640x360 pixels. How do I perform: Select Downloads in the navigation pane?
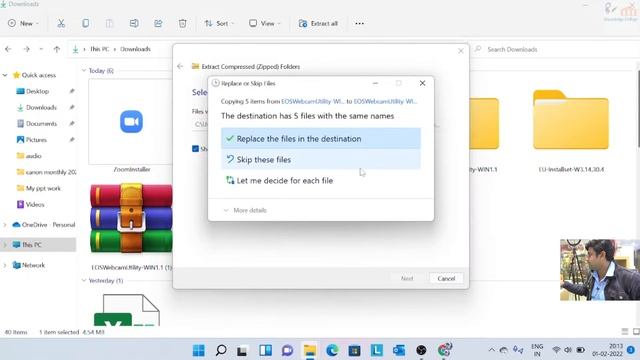point(41,107)
